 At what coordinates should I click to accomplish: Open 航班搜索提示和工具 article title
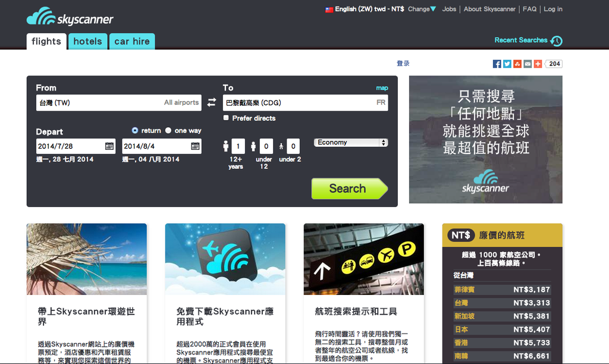356,311
